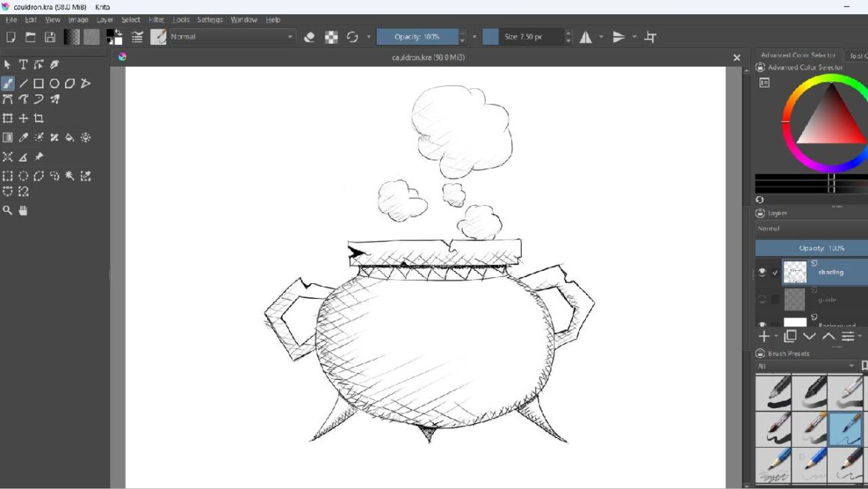Open the brush blending mode Normal dropdown
Image resolution: width=868 pixels, height=489 pixels.
(x=231, y=37)
